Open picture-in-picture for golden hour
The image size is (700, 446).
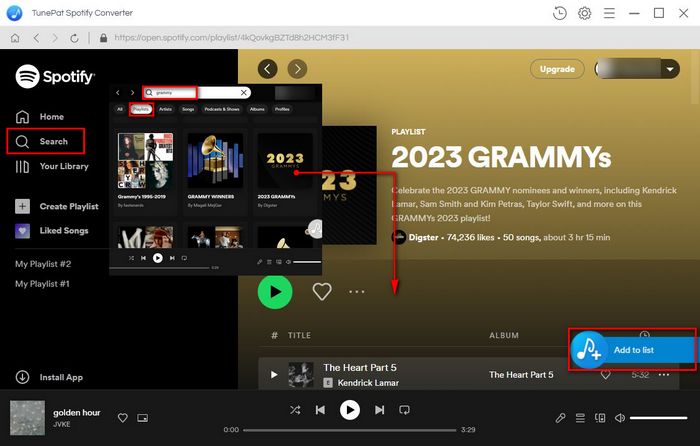pos(142,418)
